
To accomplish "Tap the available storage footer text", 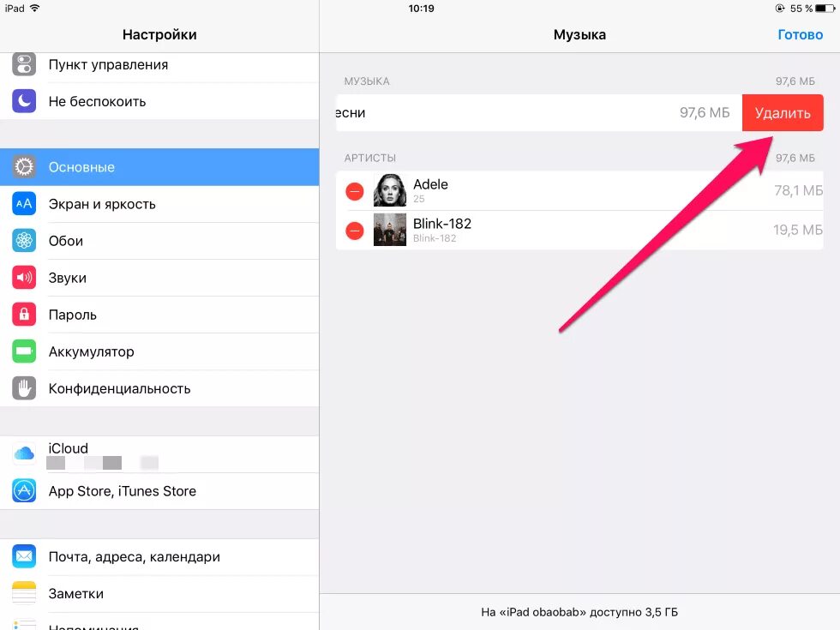I will (x=579, y=612).
